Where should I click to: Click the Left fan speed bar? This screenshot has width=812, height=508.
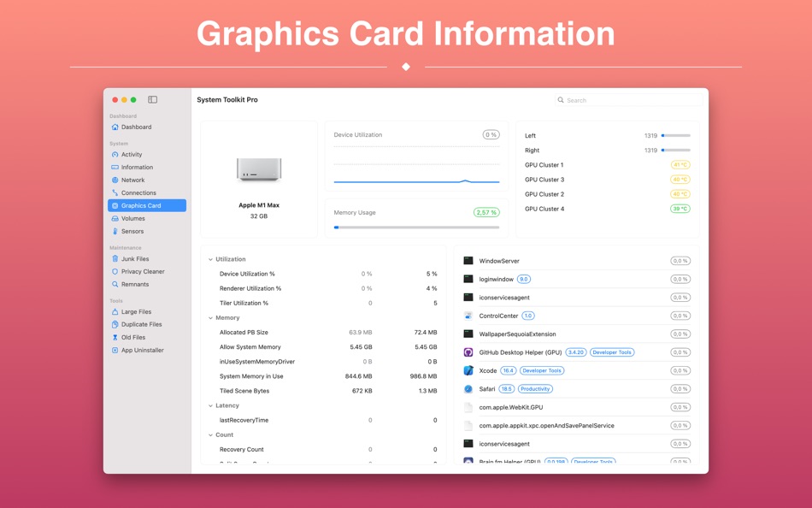676,136
